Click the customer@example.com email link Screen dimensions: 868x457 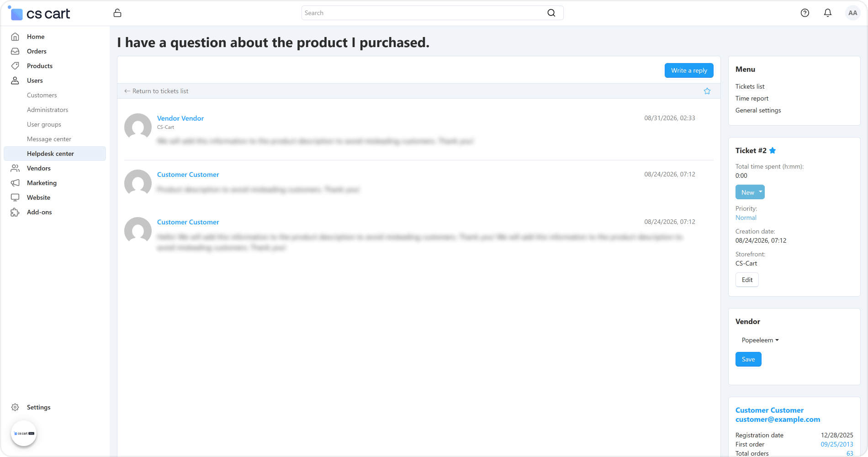(x=778, y=420)
